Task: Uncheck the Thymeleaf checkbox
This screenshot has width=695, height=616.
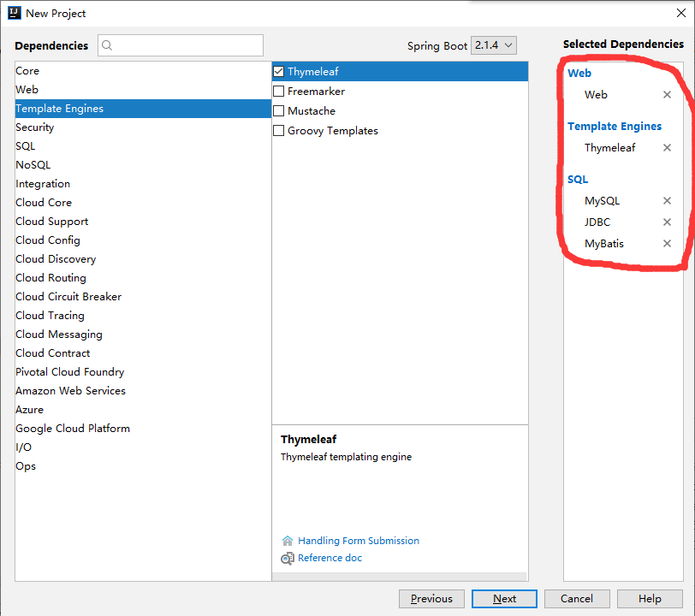Action: coord(278,72)
